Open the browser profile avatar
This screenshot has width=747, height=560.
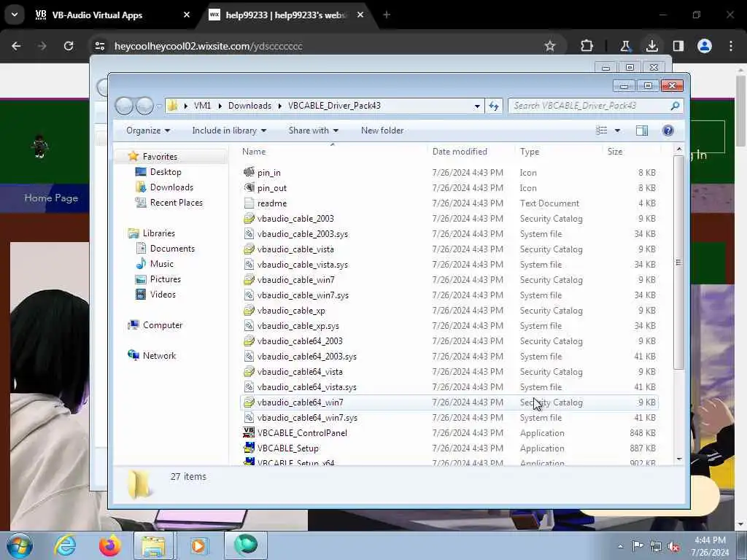[705, 46]
